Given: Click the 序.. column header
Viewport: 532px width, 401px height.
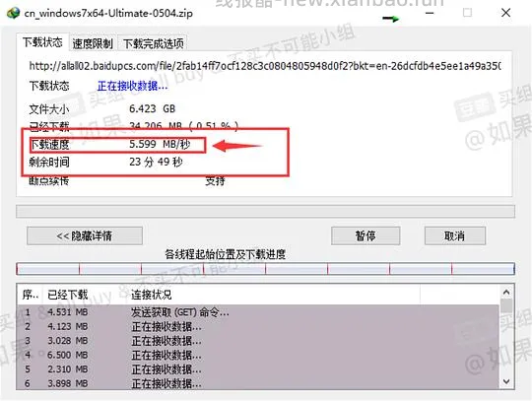Looking at the screenshot, I should [x=31, y=295].
